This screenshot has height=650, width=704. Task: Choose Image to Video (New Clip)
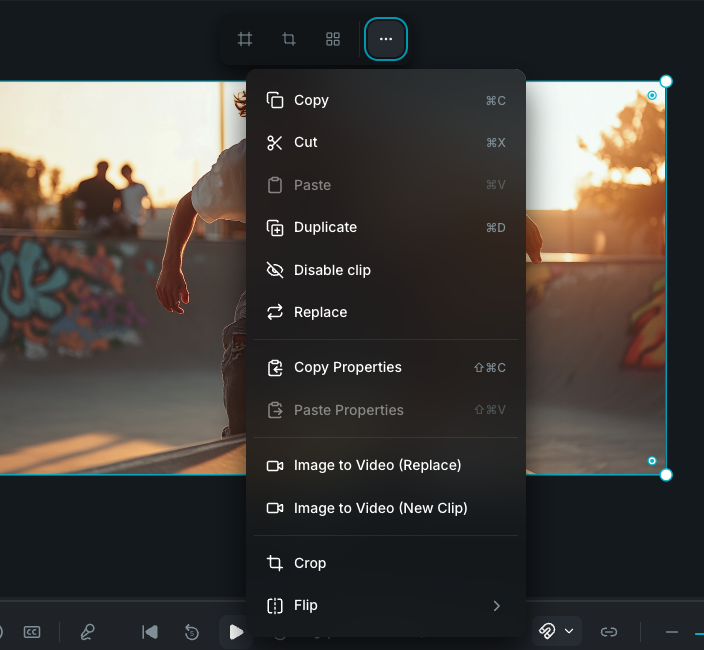point(386,508)
